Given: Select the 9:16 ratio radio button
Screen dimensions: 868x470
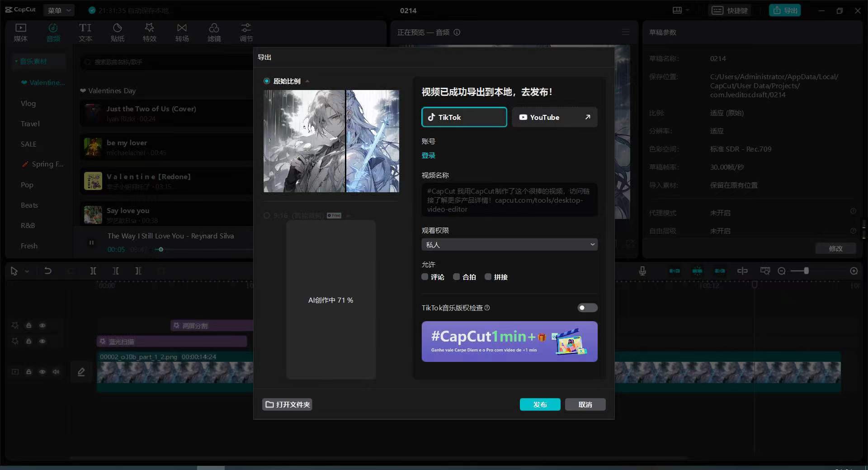Looking at the screenshot, I should 267,216.
